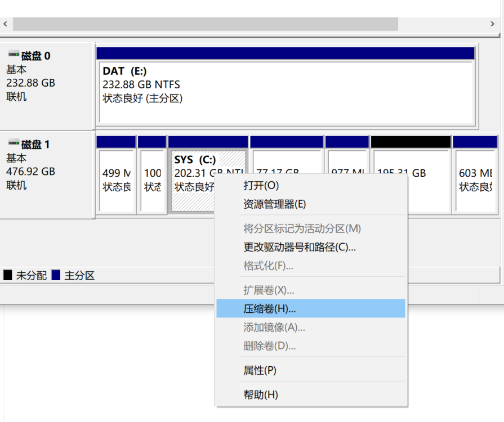Screen dimensions: 504x422
Task: Click the black 未分配 legend swatch
Action: tap(8, 275)
